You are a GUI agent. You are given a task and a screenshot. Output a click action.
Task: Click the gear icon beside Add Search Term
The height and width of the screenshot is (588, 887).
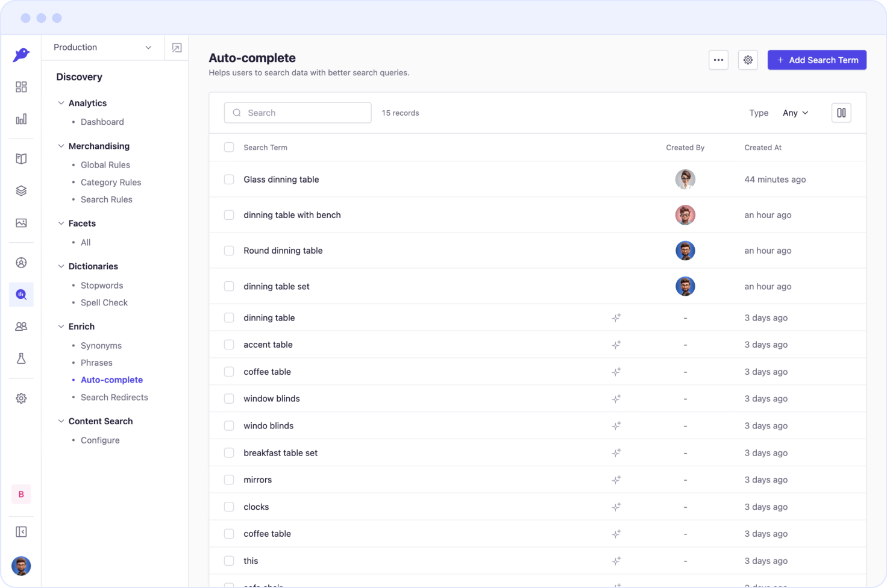tap(748, 60)
